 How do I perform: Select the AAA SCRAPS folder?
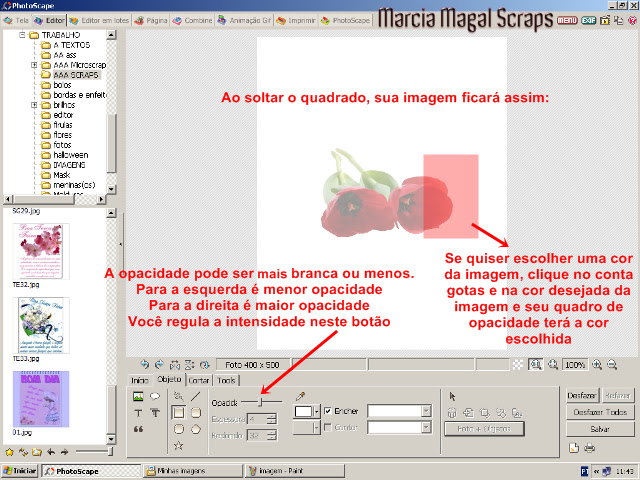pyautogui.click(x=76, y=75)
